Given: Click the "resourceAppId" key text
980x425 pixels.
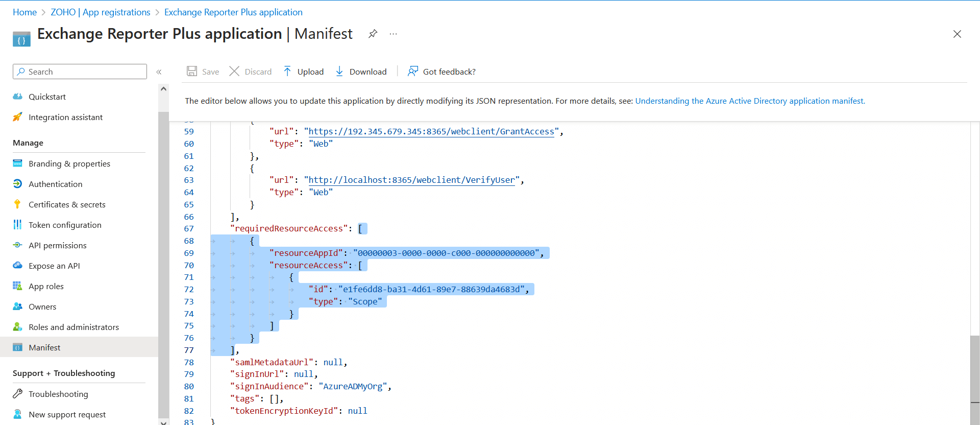Looking at the screenshot, I should (x=306, y=253).
